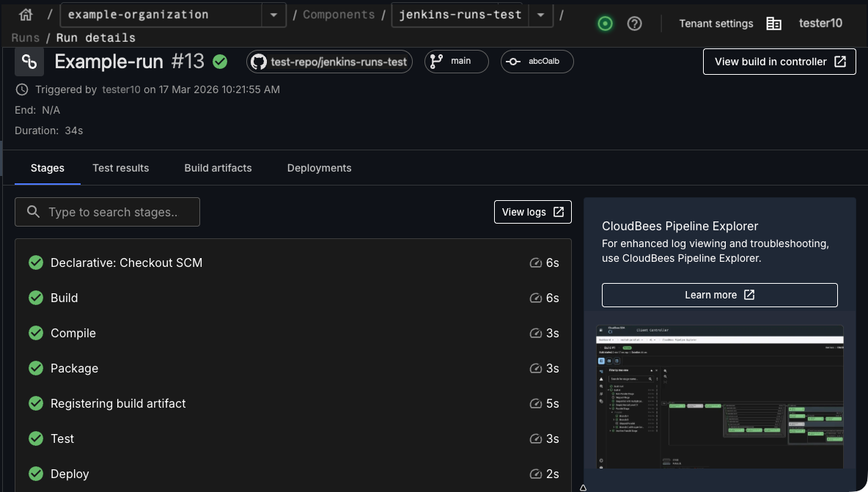Image resolution: width=868 pixels, height=492 pixels.
Task: Open the main branch chip
Action: (456, 62)
